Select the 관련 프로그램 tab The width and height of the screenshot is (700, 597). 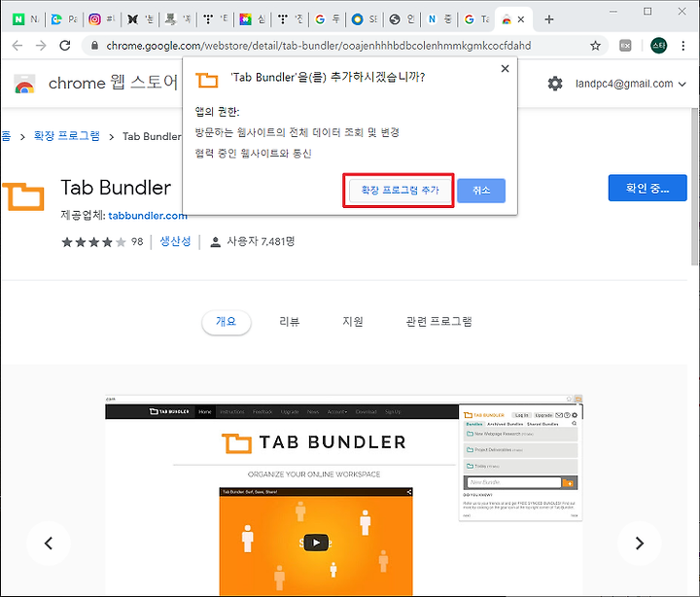pyautogui.click(x=438, y=322)
